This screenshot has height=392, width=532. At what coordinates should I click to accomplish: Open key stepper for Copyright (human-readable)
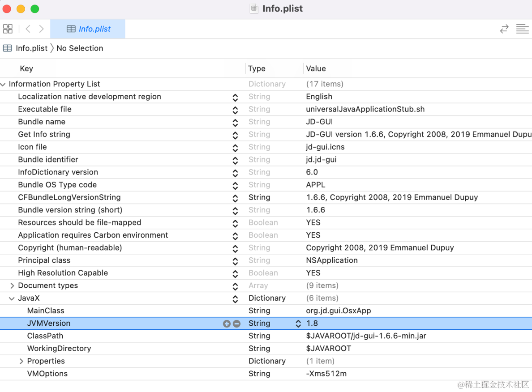pyautogui.click(x=235, y=248)
